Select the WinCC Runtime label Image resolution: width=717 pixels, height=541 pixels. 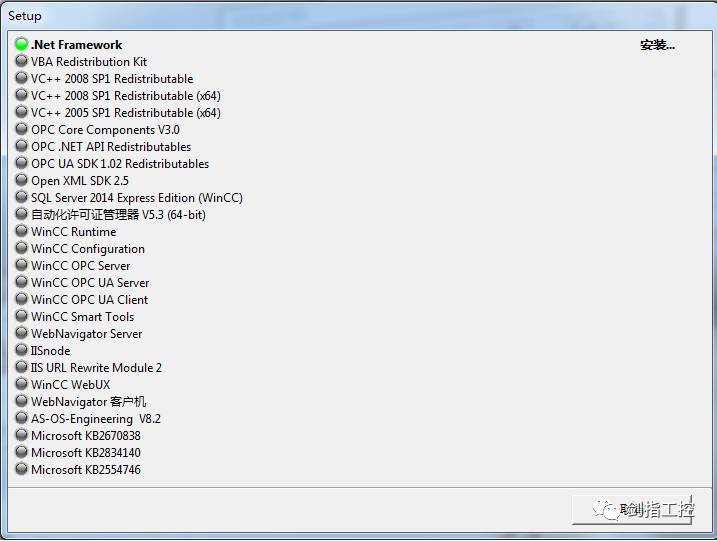[x=74, y=232]
